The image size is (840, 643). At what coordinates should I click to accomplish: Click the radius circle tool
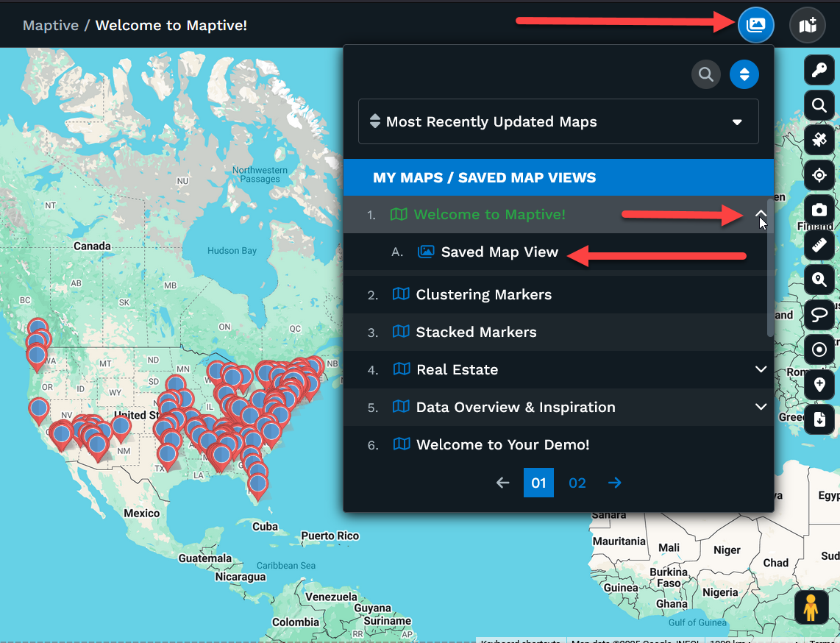[x=819, y=349]
